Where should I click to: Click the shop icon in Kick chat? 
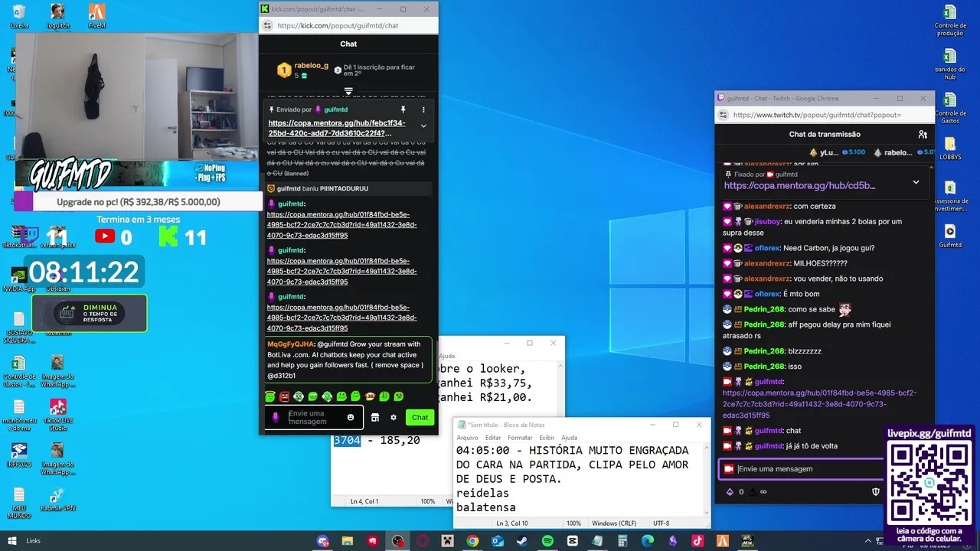[375, 417]
